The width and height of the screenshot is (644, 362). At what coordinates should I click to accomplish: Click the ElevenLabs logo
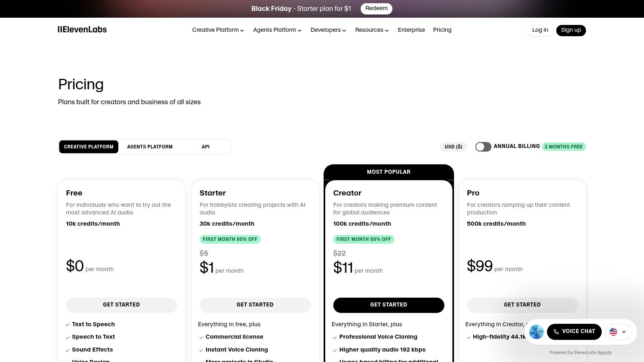(82, 29)
